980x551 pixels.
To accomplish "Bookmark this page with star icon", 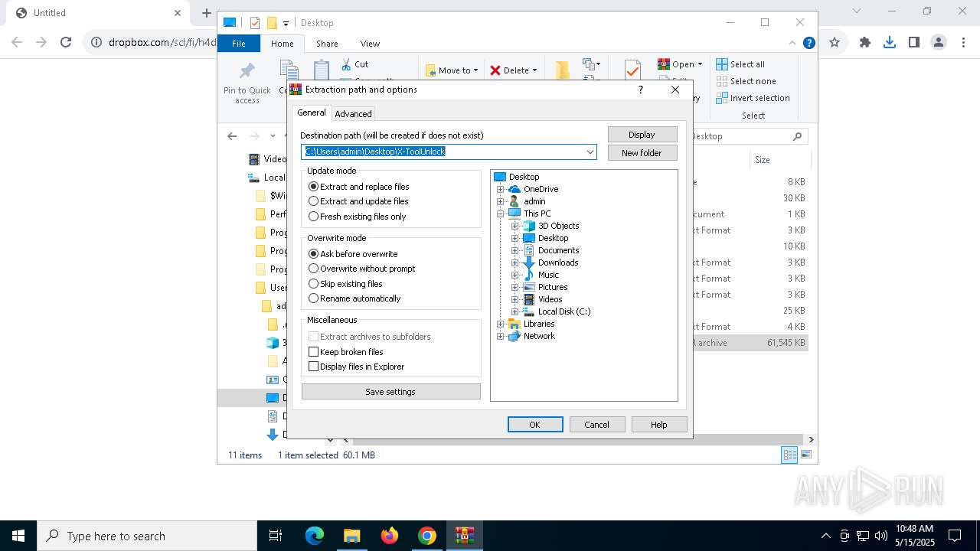I will (835, 43).
